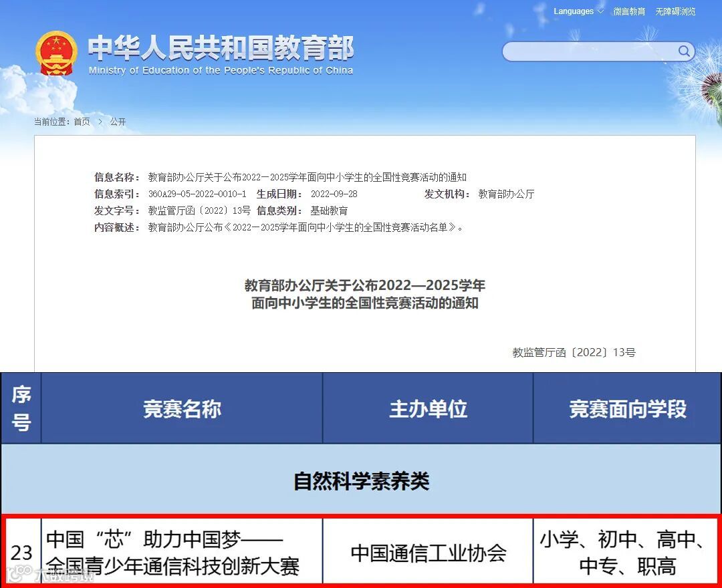The image size is (722, 588).
Task: Click the 序号 column header
Action: tap(21, 408)
